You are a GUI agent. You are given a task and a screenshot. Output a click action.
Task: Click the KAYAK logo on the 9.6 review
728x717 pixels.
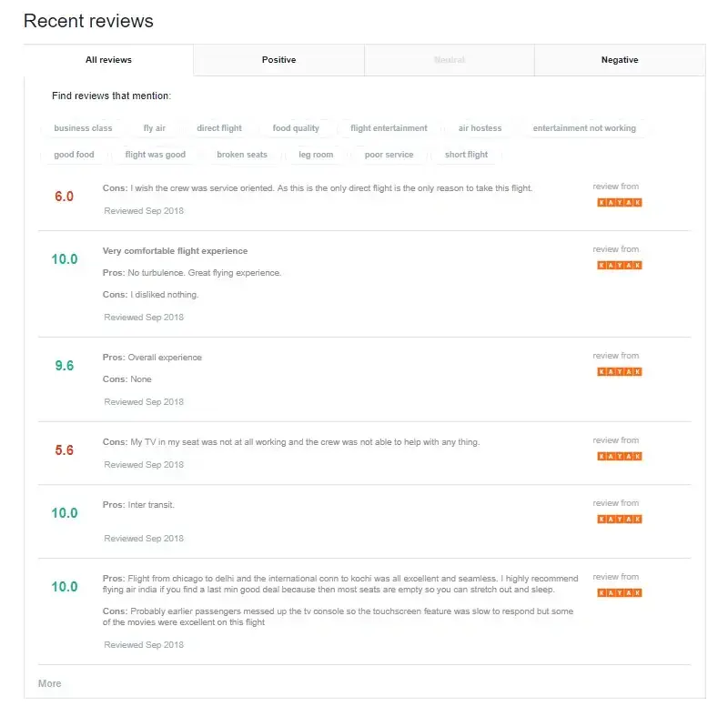coord(619,372)
